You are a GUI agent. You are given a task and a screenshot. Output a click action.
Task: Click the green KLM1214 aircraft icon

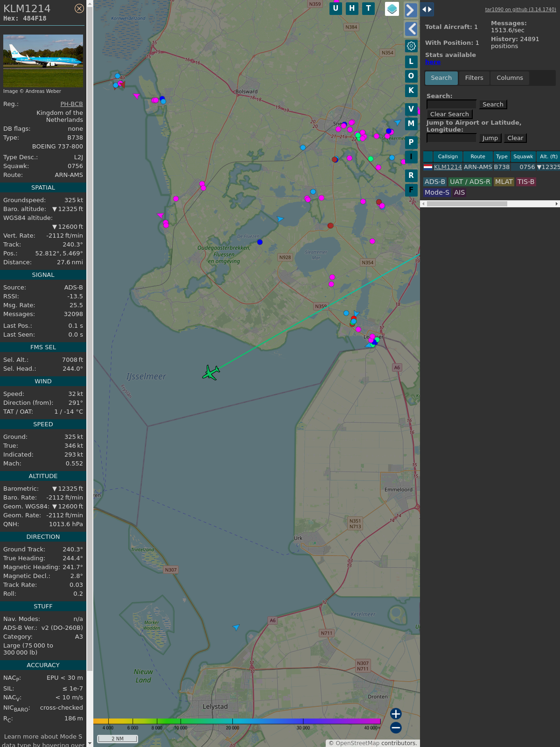(211, 373)
